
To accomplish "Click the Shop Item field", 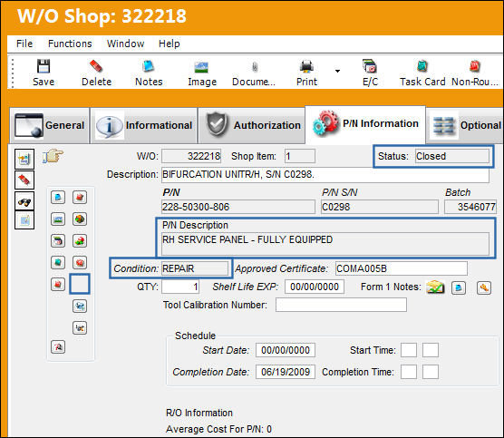I will 299,156.
